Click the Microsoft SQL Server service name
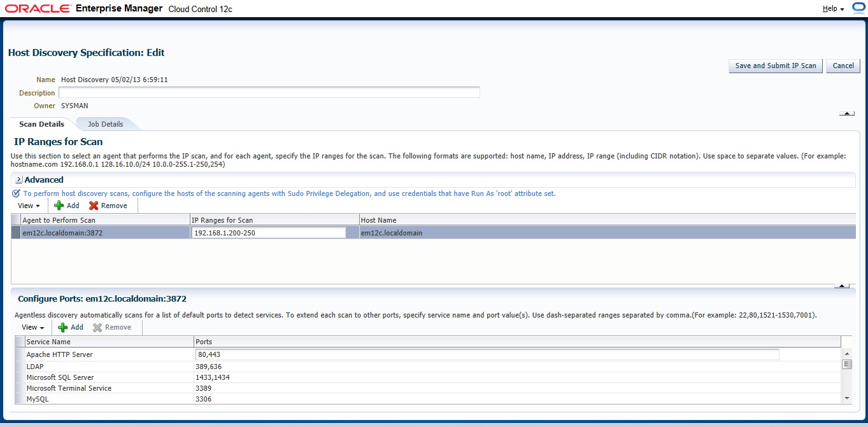868x427 pixels. (60, 377)
